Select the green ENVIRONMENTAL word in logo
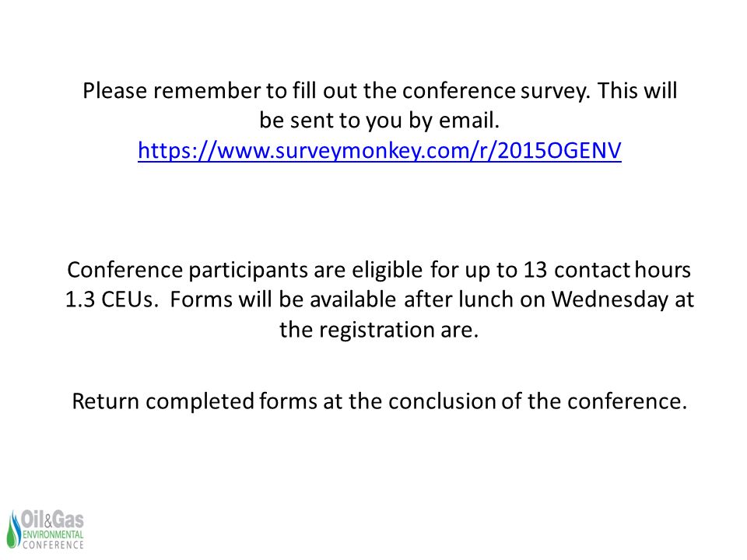This screenshot has width=747, height=560. 53,535
